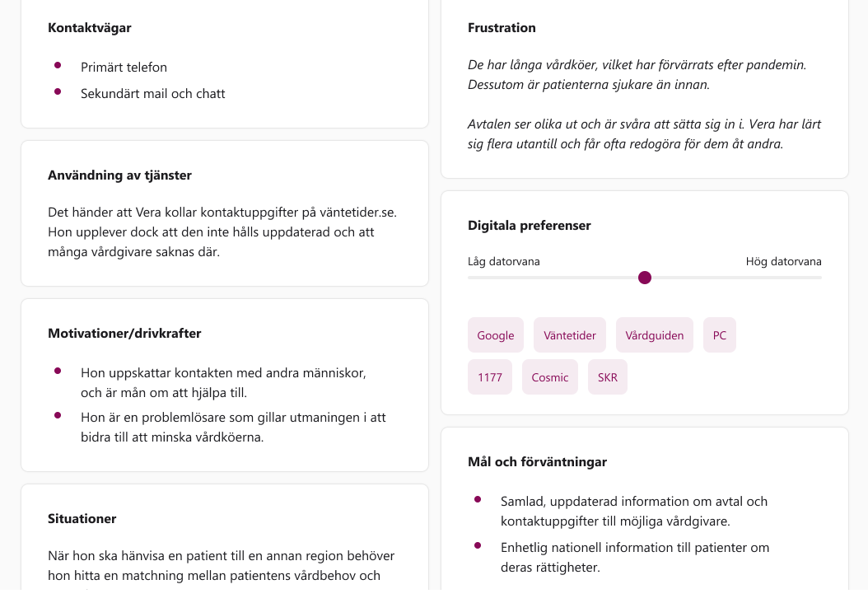Click the Situationer heading
Viewport: 868px width, 603px height.
(x=82, y=519)
